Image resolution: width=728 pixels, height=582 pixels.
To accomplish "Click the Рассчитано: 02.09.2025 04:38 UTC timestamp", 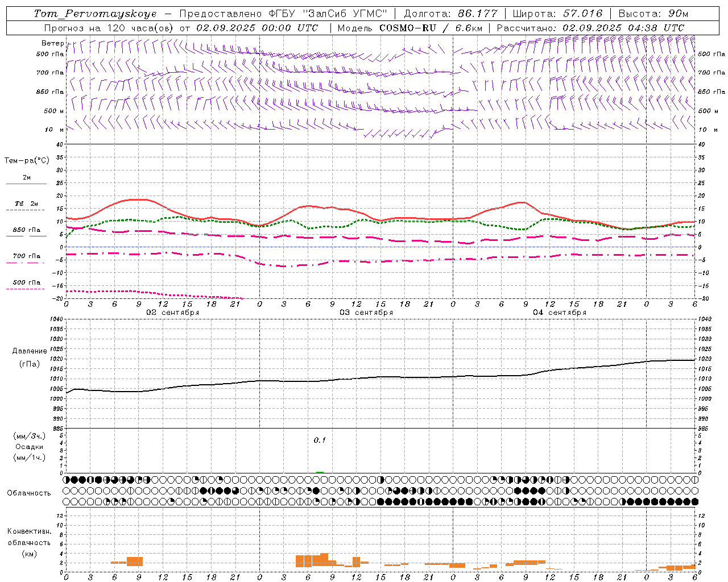I will coord(590,28).
